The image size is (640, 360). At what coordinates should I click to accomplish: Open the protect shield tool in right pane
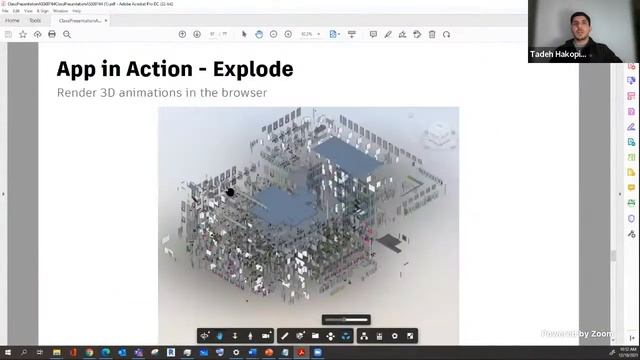tap(631, 218)
